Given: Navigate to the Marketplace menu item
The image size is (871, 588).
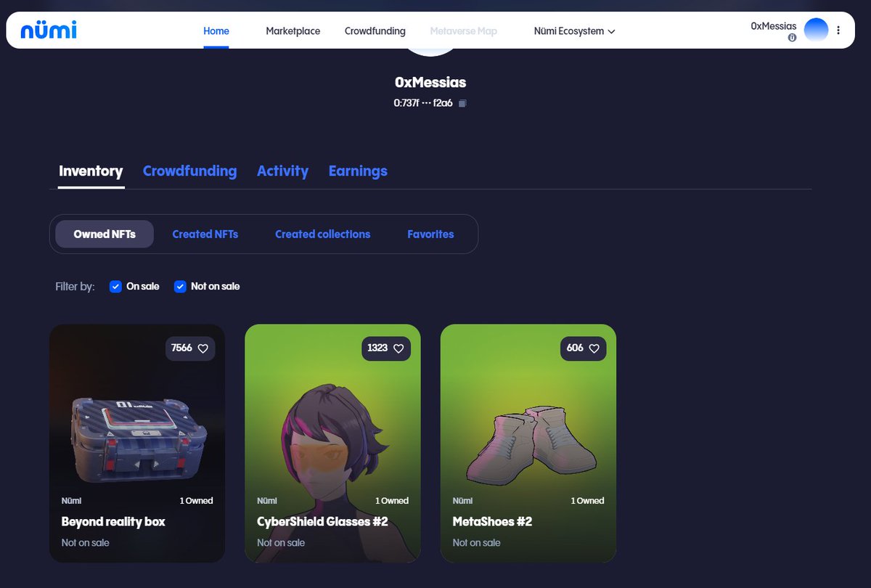Looking at the screenshot, I should 293,31.
